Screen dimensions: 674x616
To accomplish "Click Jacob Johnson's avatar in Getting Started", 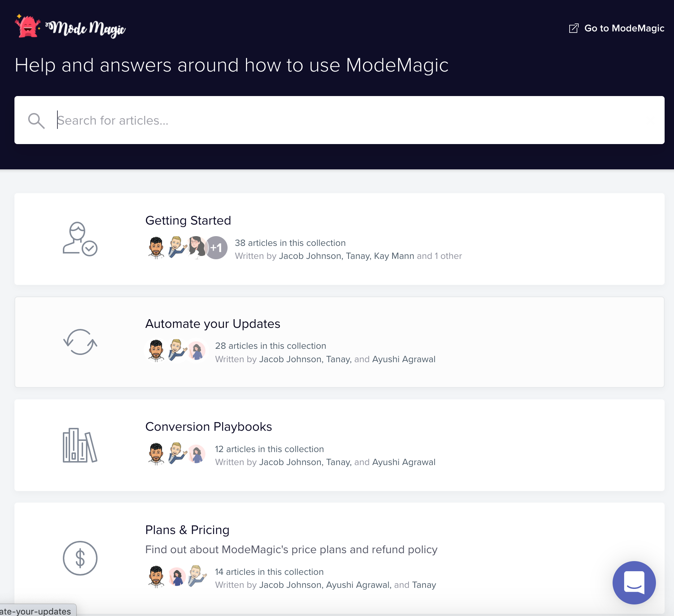I will click(156, 248).
